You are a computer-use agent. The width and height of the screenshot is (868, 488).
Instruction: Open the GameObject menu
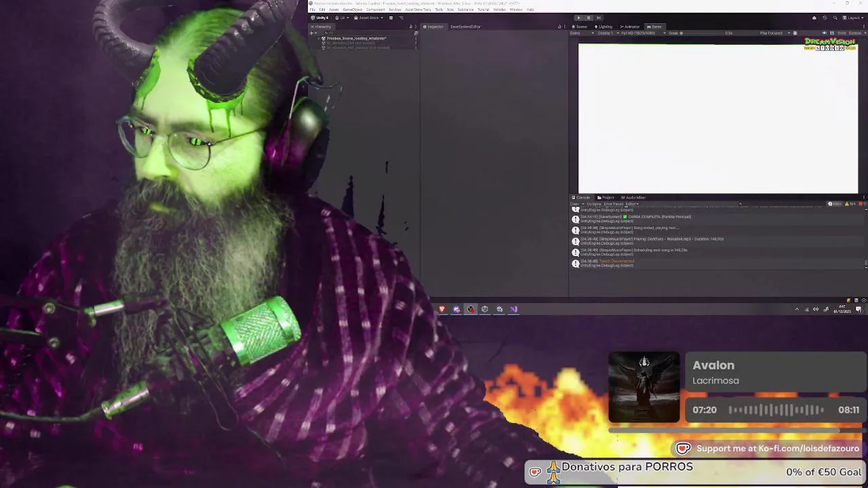[x=353, y=9]
